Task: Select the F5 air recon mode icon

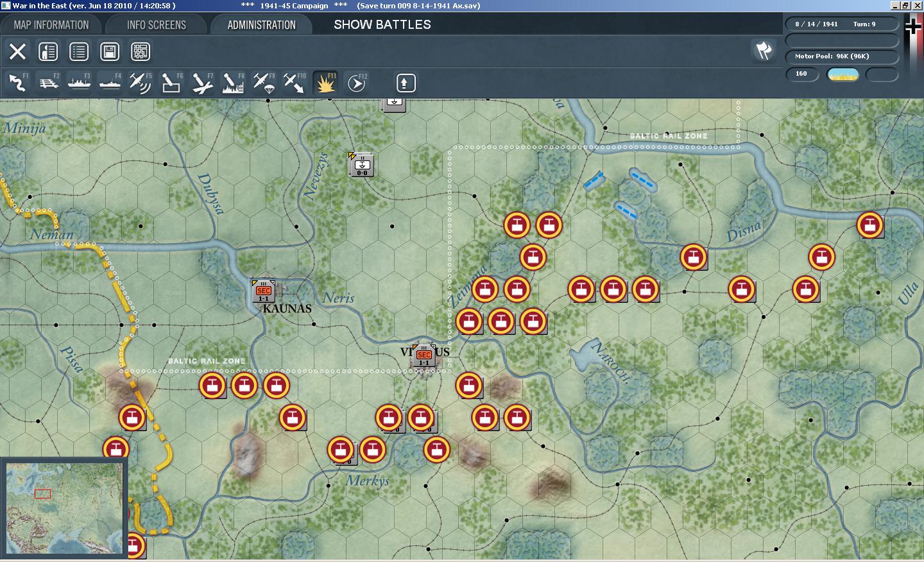Action: click(141, 83)
